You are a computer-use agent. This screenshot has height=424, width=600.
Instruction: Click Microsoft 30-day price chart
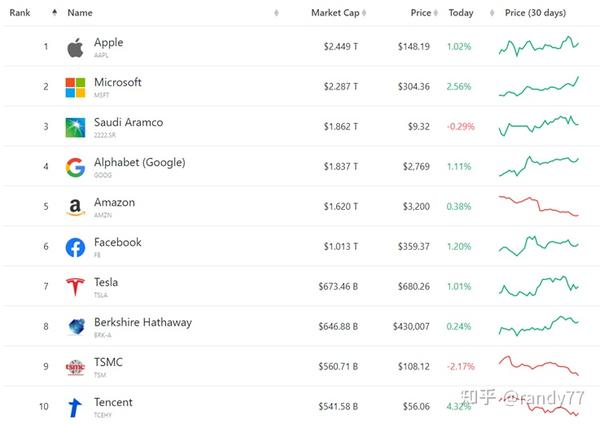(538, 86)
